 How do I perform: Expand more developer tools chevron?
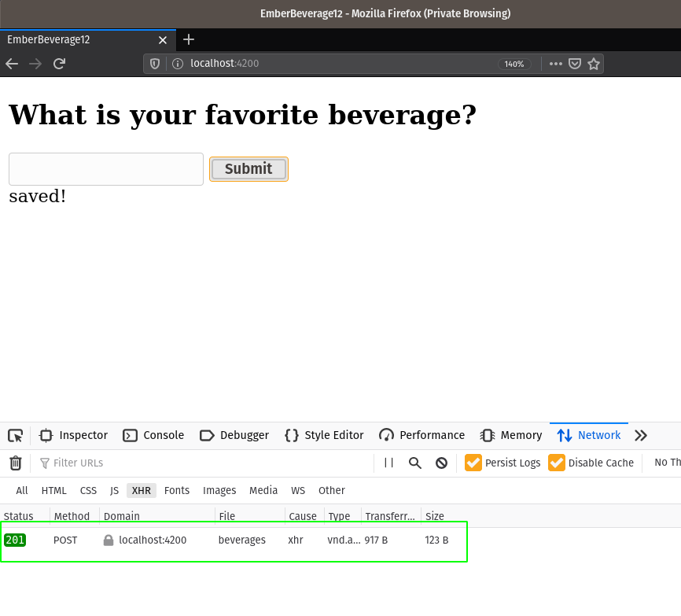point(641,435)
